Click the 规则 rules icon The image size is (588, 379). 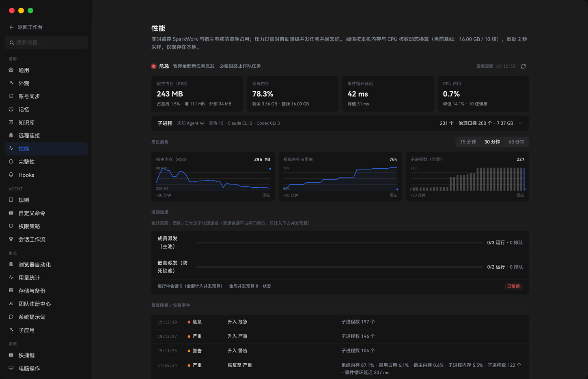point(11,200)
